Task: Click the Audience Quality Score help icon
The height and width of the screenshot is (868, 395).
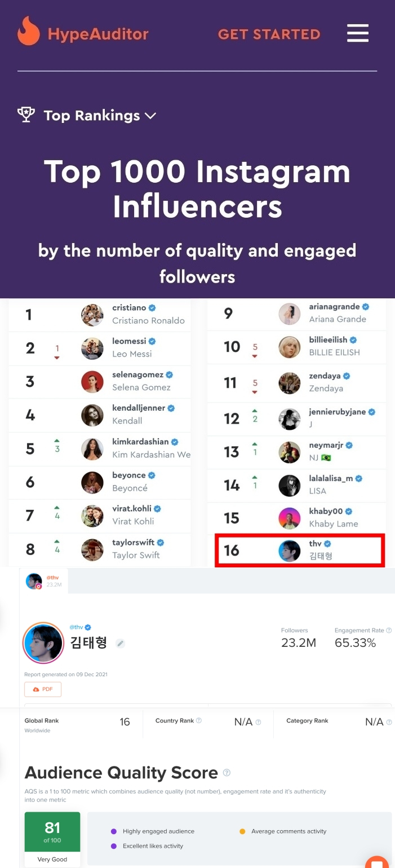Action: [x=227, y=773]
